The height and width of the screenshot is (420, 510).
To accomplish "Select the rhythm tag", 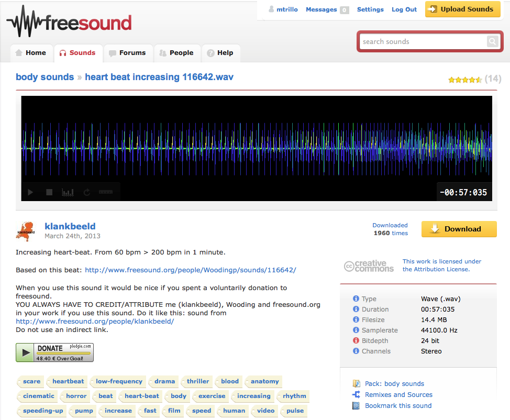I will point(293,396).
